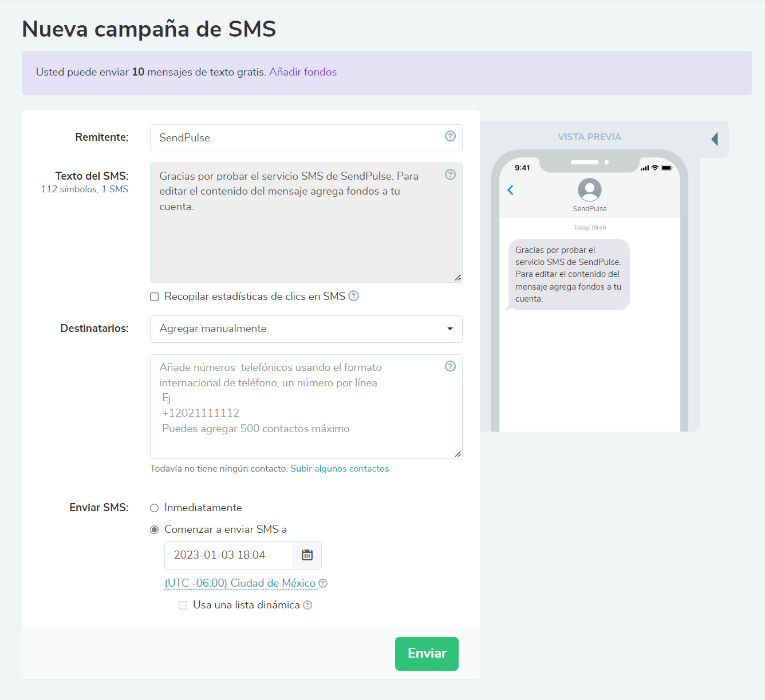Click the help icon in phone numbers box
Image resolution: width=765 pixels, height=700 pixels.
click(450, 366)
